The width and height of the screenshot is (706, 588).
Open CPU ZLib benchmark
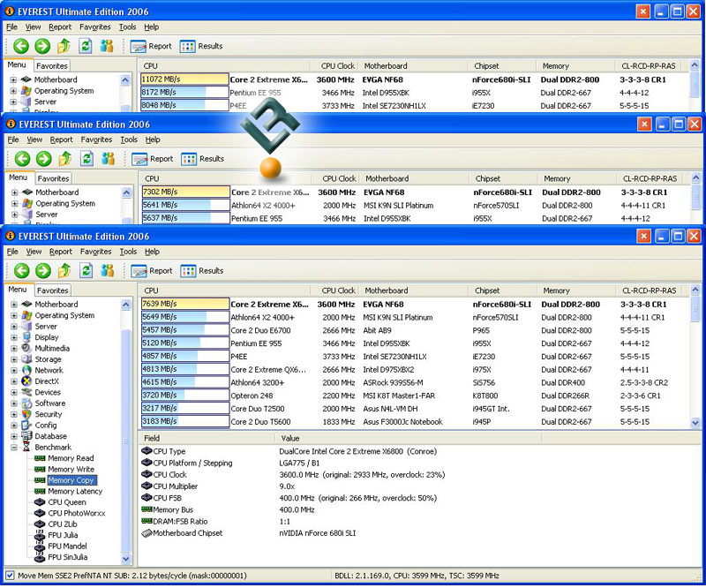63,524
